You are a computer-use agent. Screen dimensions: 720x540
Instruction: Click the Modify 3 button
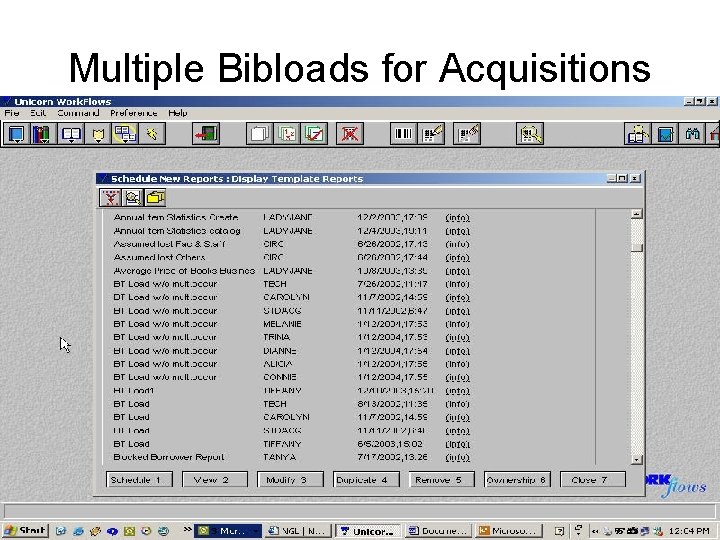(x=290, y=479)
